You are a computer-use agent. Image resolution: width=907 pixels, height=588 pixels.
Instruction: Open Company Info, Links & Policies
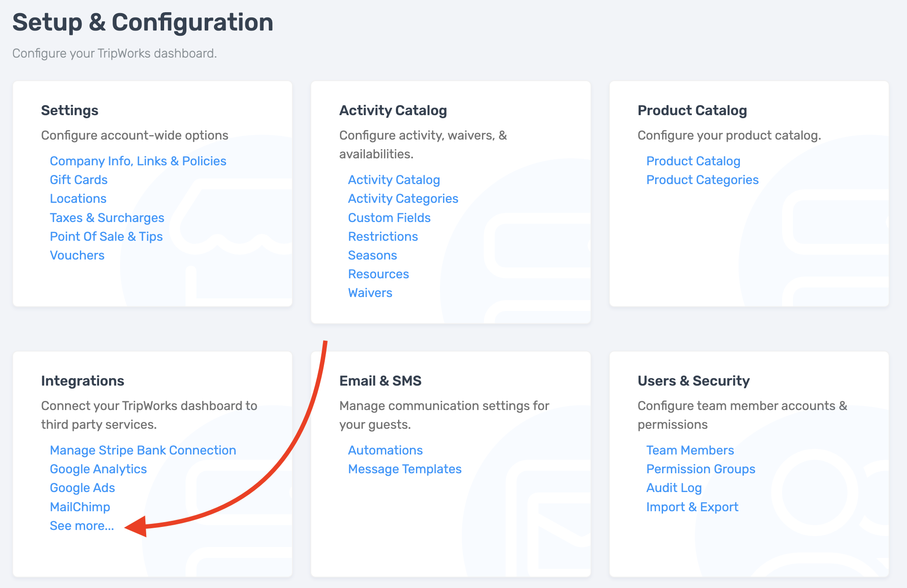[138, 161]
